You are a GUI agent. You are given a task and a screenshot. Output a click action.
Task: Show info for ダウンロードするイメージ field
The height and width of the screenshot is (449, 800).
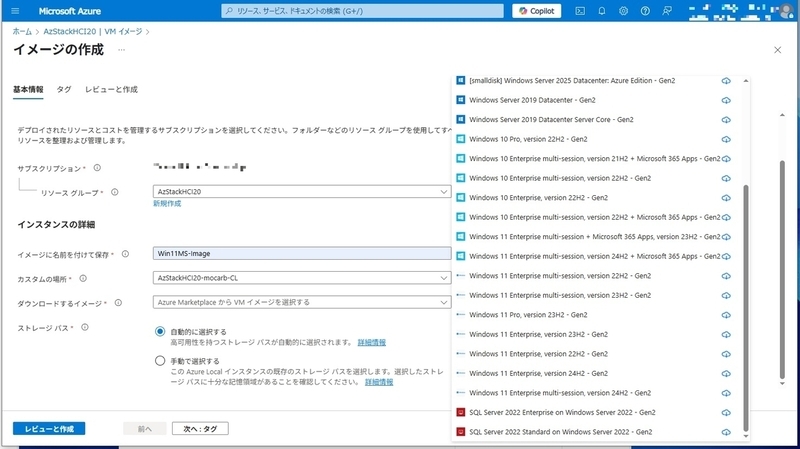point(118,303)
